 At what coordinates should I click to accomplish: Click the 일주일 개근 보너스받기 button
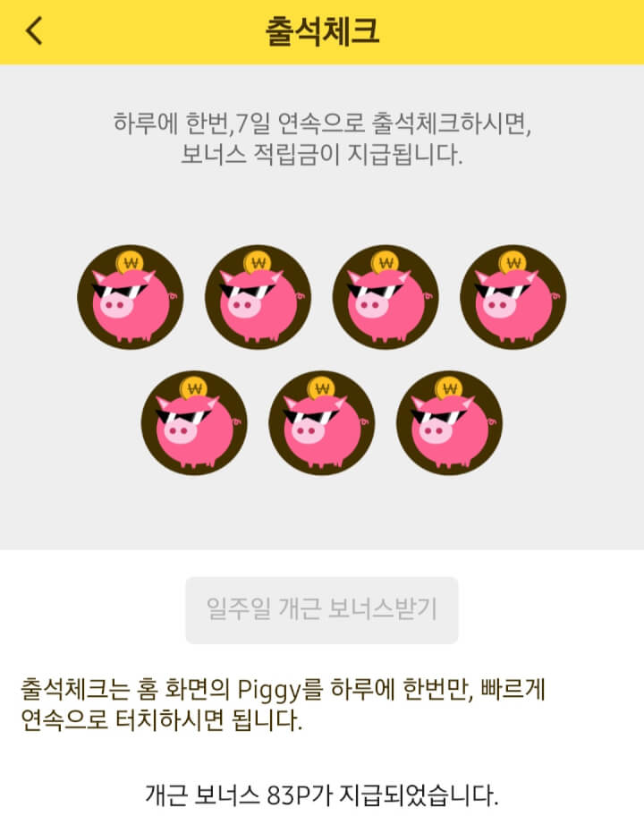322,610
